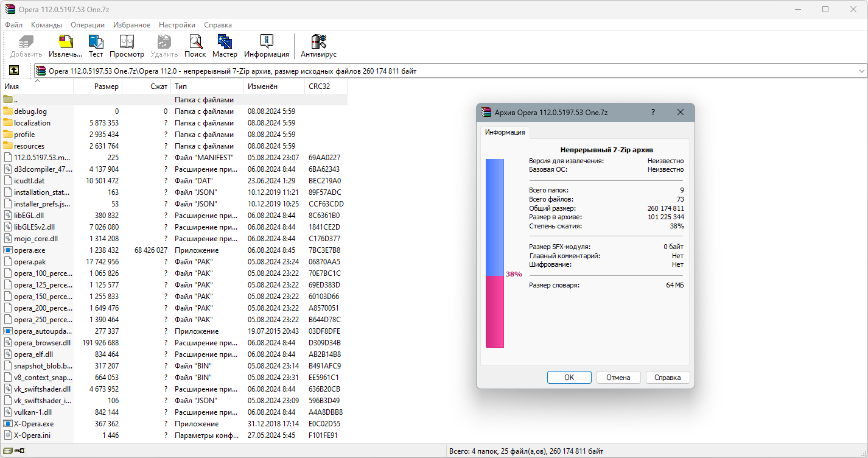Click the help question mark in dialog

(x=653, y=112)
